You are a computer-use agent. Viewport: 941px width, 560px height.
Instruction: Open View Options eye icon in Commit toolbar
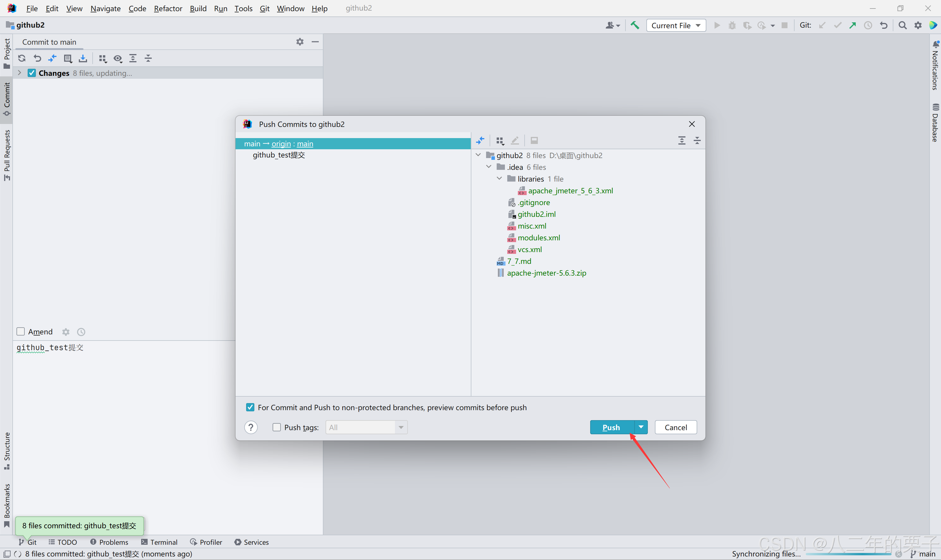(x=118, y=58)
